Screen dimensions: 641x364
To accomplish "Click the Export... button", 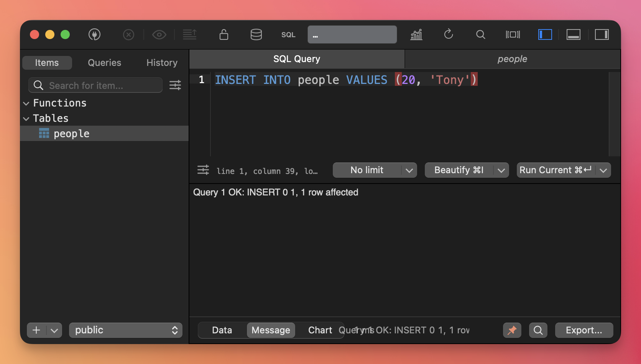I will coord(584,330).
